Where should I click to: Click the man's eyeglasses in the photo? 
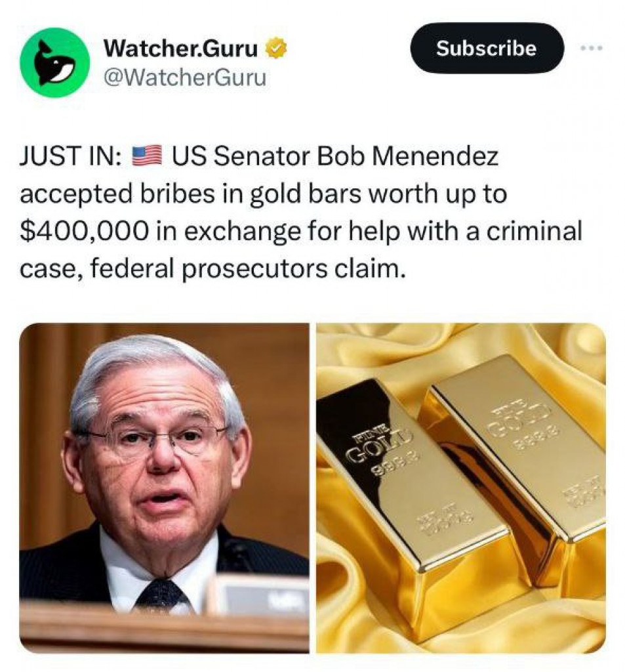click(x=157, y=438)
